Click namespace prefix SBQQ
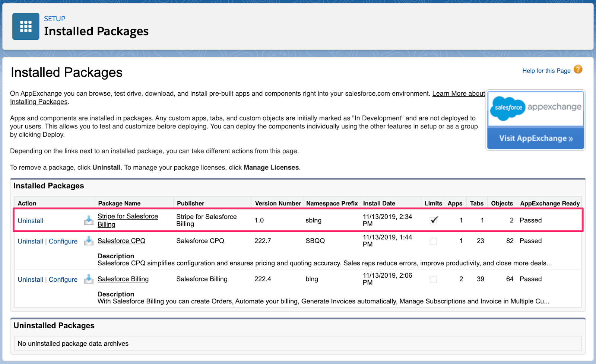The image size is (596, 364). point(315,241)
